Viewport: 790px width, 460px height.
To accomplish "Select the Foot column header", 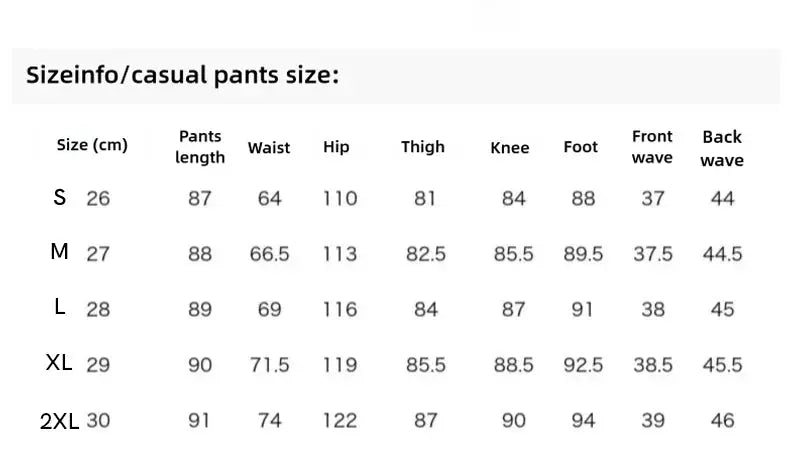I will [x=580, y=147].
